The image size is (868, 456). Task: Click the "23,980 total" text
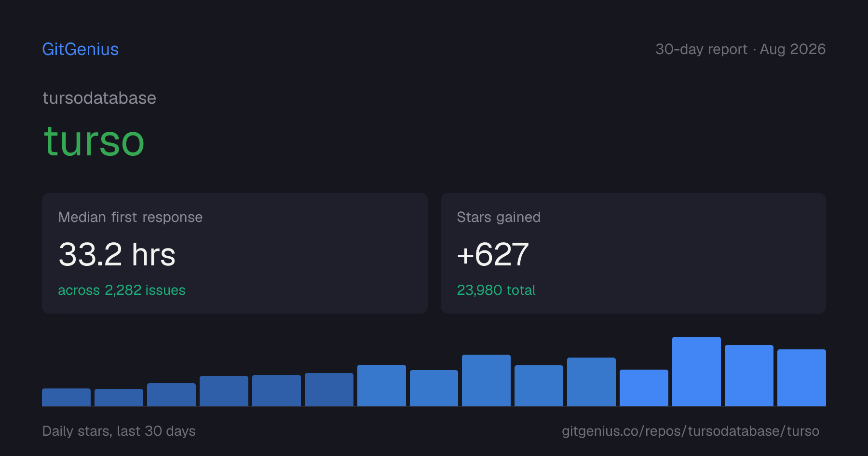(496, 290)
